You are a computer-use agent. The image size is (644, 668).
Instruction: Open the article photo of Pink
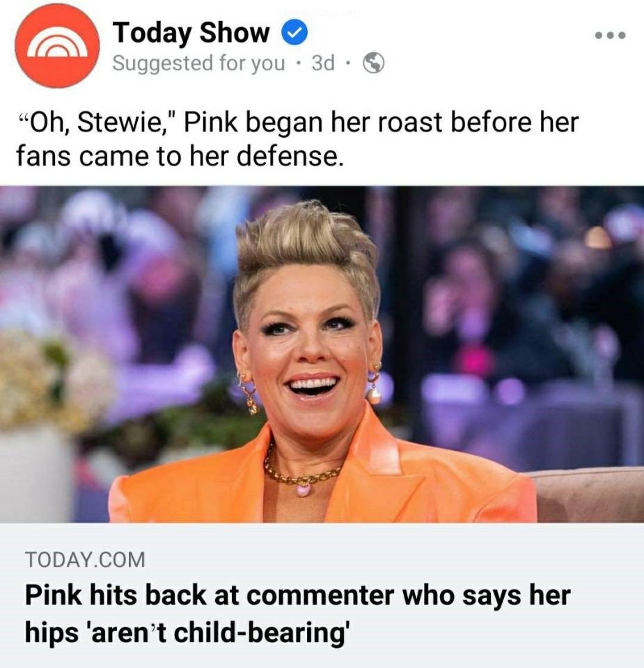(322, 354)
